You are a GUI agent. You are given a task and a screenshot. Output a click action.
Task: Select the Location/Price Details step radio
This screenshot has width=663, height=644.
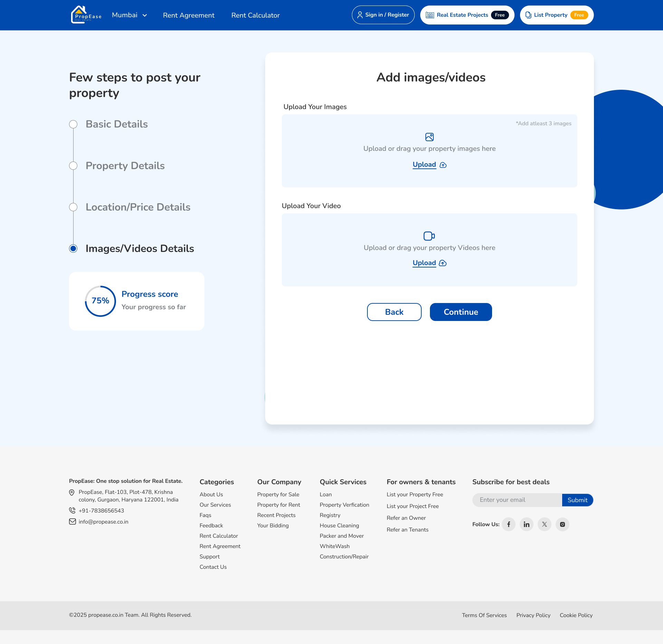[x=73, y=207]
